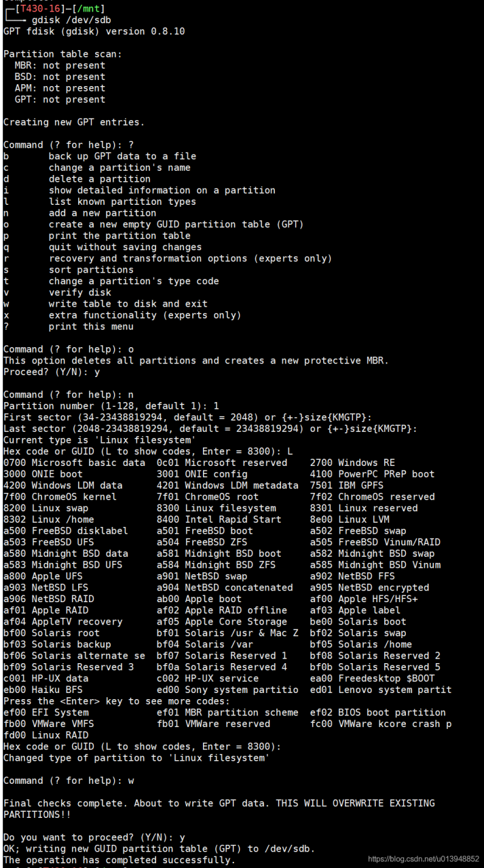Click the 'write table to disk and exit' entry
The height and width of the screenshot is (868, 484).
(x=128, y=304)
